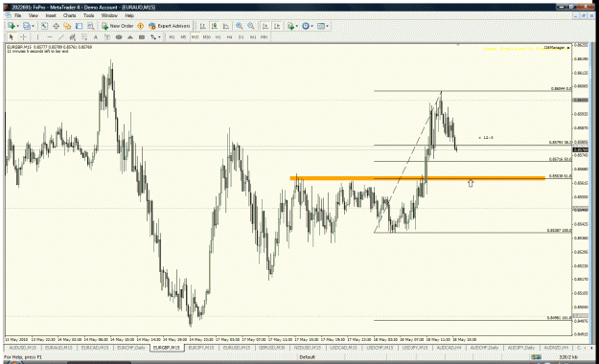The height and width of the screenshot is (364, 599).
Task: Select the Crosshair tool
Action: [x=23, y=37]
